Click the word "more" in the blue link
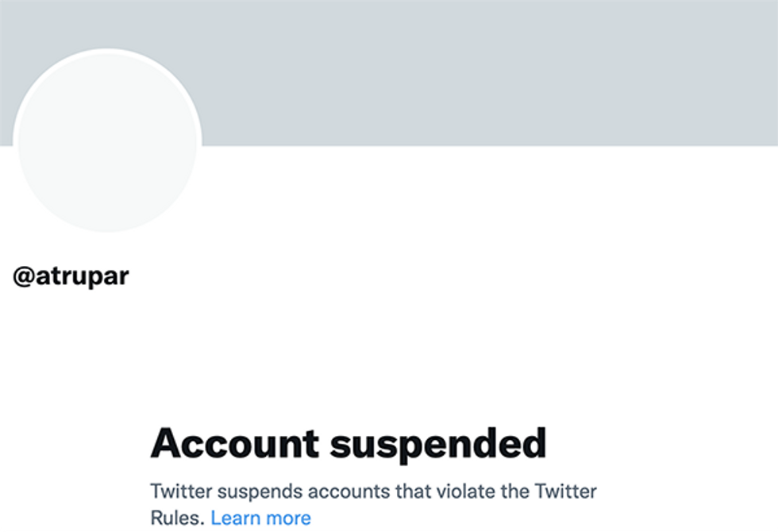The image size is (778, 532). coord(287,518)
